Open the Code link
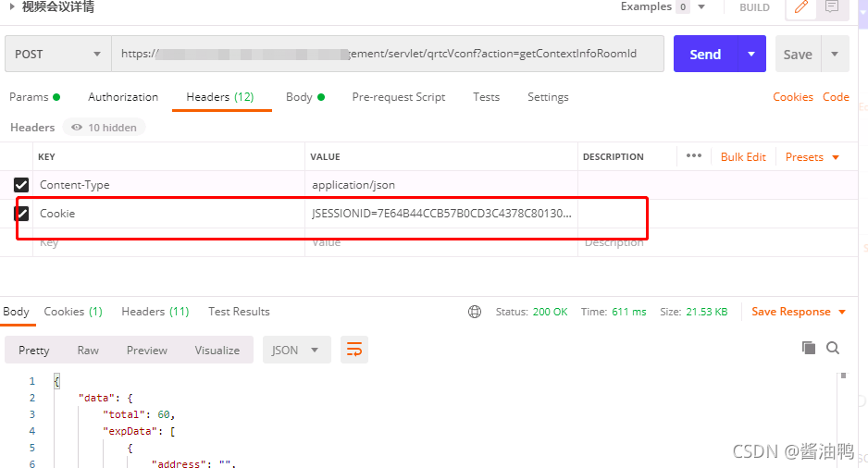 (x=836, y=97)
